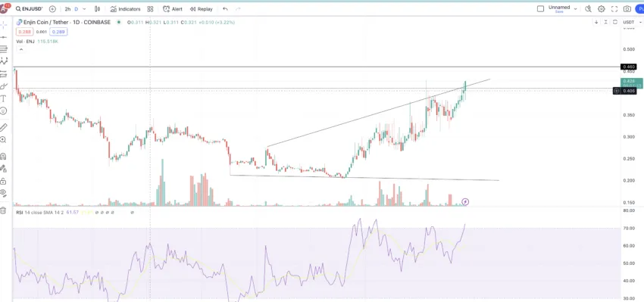Click the reset chart circular arrow icon
The image size is (644, 302).
[615, 22]
